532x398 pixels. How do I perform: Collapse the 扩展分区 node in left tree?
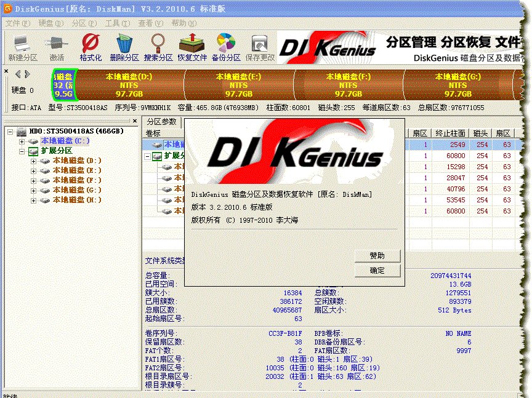(22, 151)
